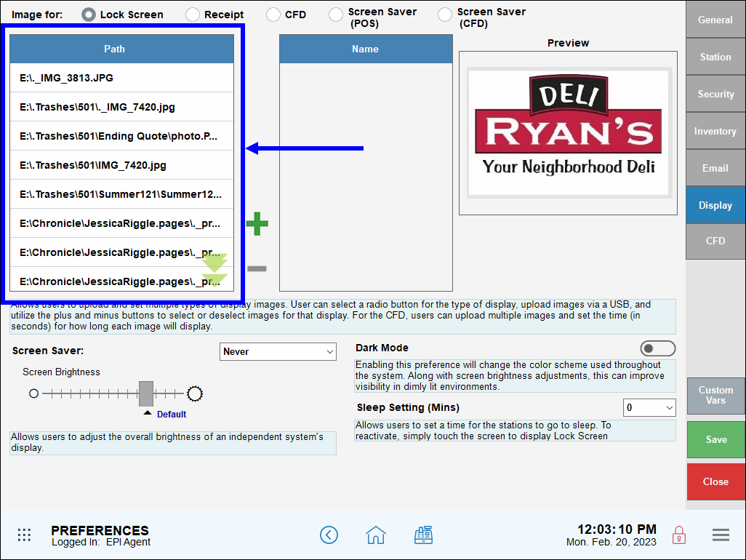Viewport: 746px width, 560px height.
Task: Switch to the Email tab
Action: coord(715,168)
